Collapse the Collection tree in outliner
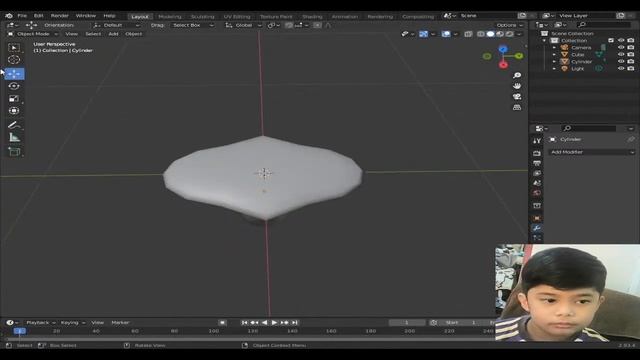 [544, 41]
